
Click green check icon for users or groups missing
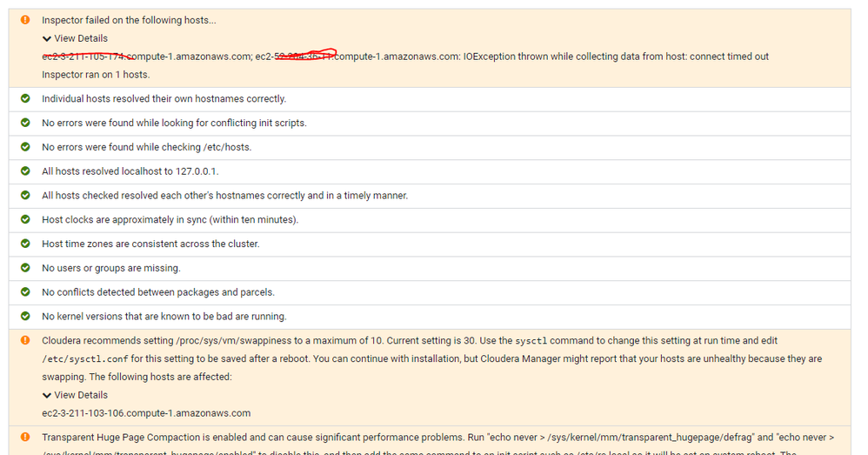25,268
